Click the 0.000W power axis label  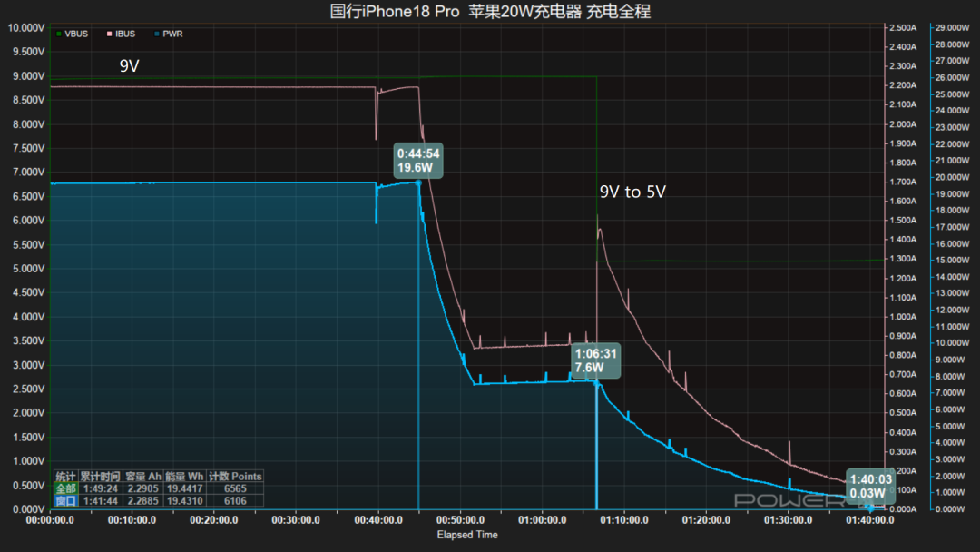[x=950, y=509]
